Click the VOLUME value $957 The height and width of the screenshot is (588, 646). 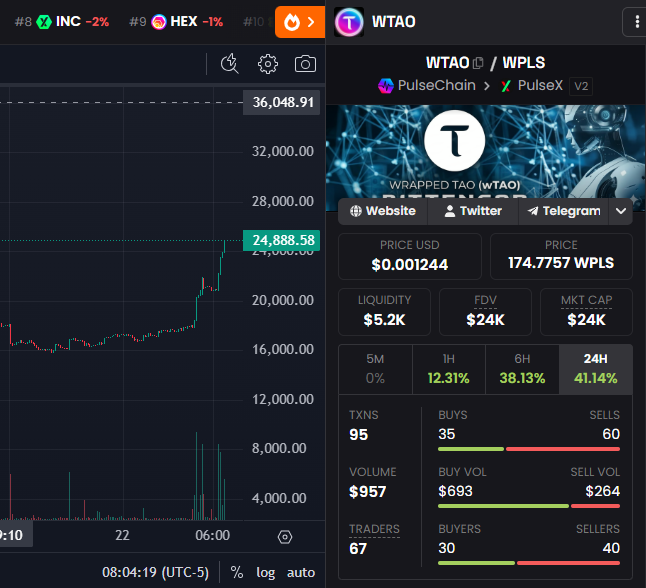367,492
